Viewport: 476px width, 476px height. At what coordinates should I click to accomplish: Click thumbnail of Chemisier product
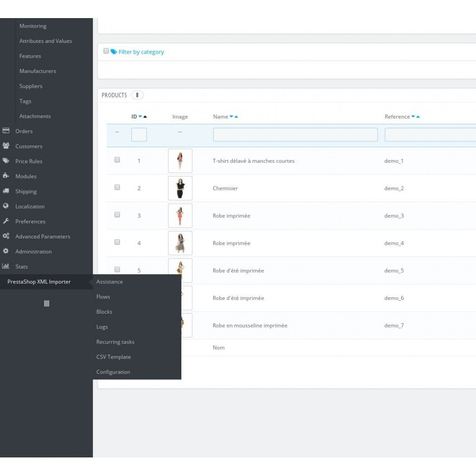pos(180,188)
